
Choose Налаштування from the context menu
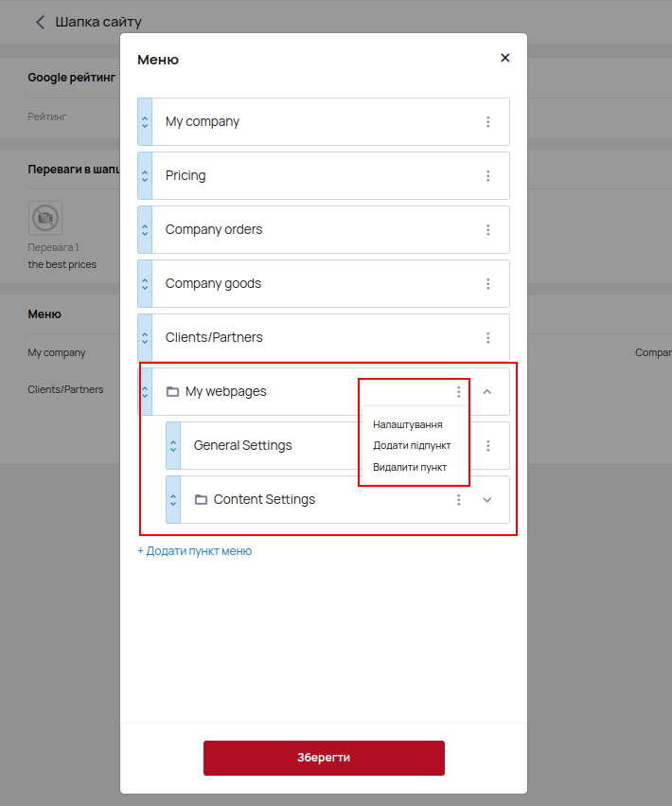407,424
